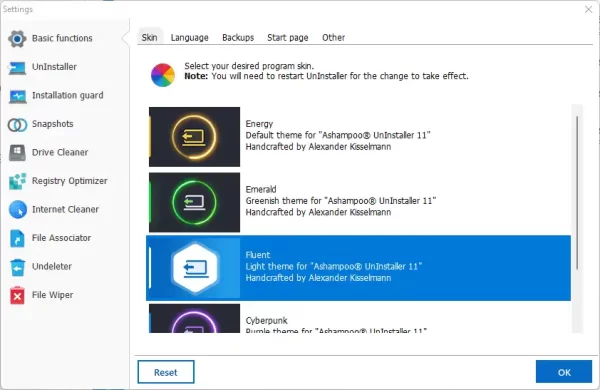Open Internet Cleaner settings label
The height and width of the screenshot is (390, 600).
65,209
